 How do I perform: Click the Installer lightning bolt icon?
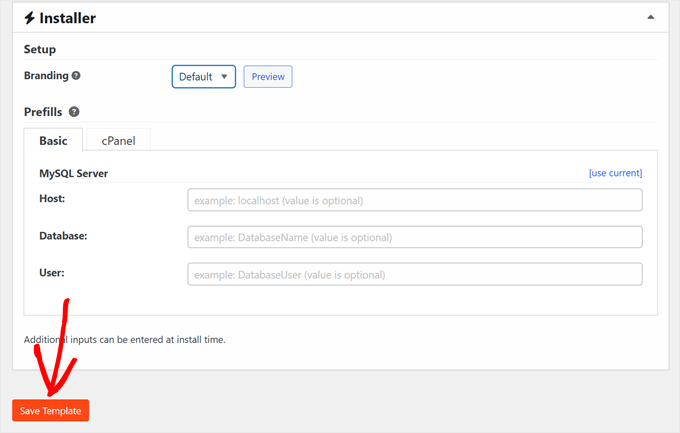30,18
